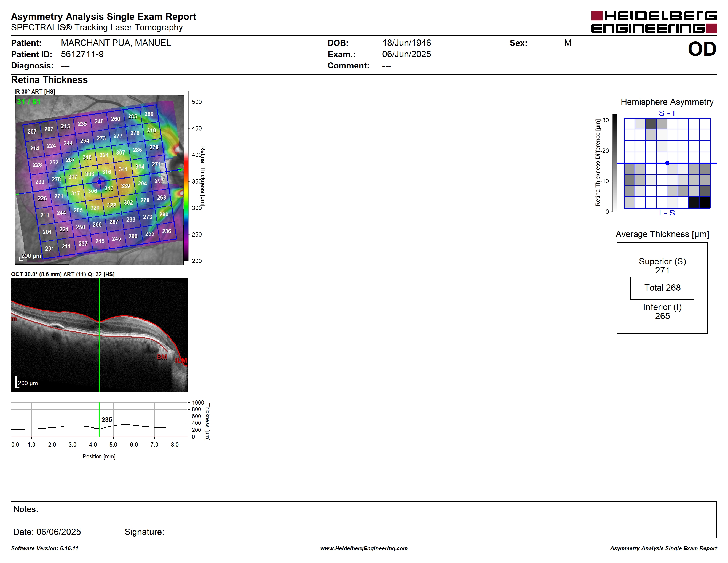Click the 237 thickness cell on the map
The height and width of the screenshot is (563, 728).
(83, 244)
